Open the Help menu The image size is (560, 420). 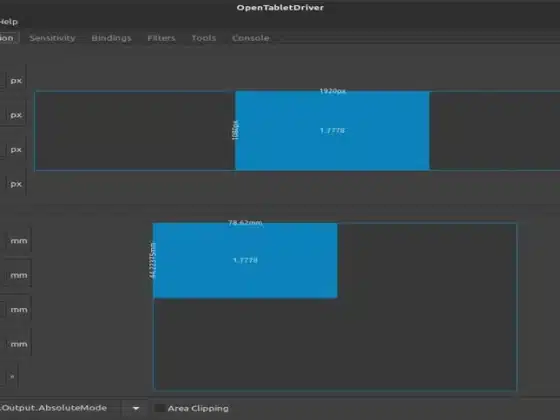click(9, 22)
